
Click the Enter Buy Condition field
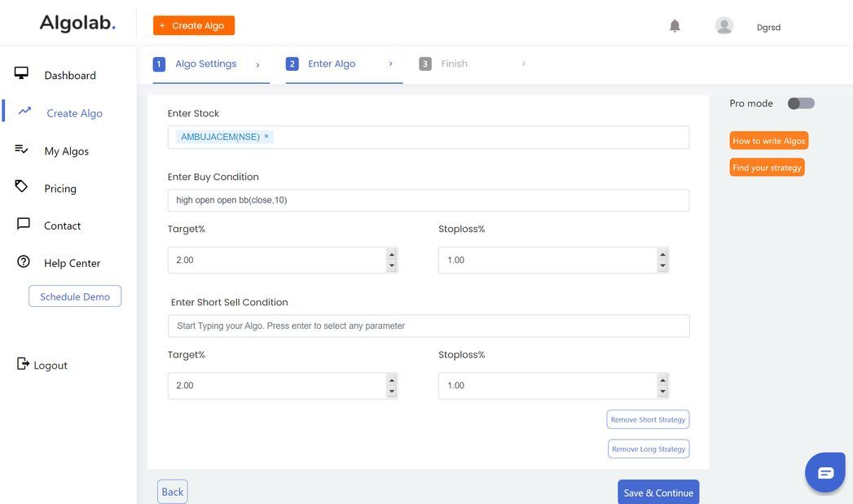[429, 200]
